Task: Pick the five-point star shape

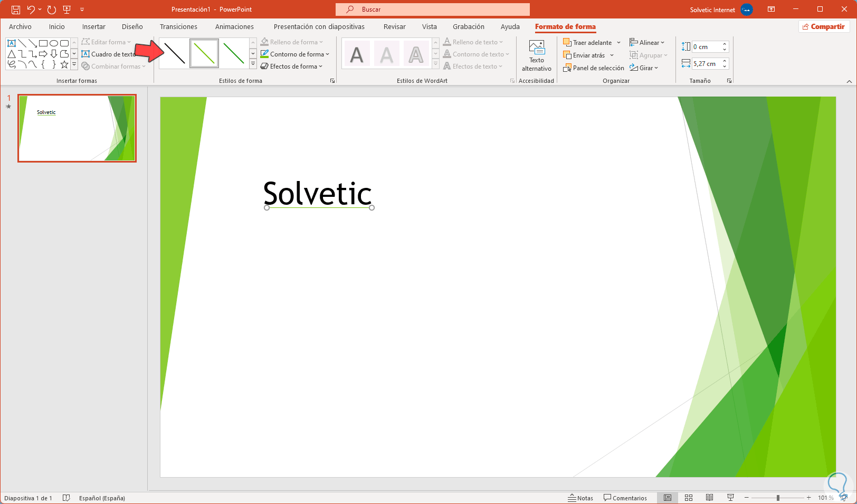Action: [x=64, y=64]
